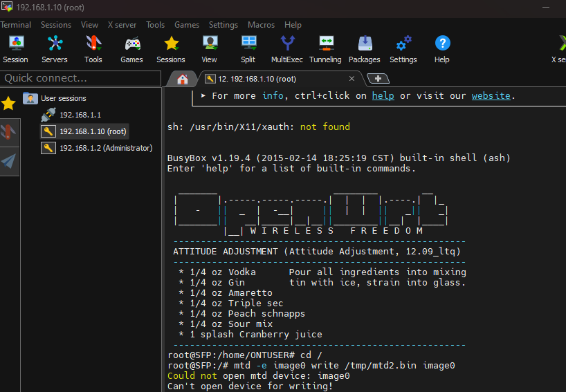Image resolution: width=566 pixels, height=392 pixels.
Task: Select the User sessions tree node
Action: tap(64, 98)
